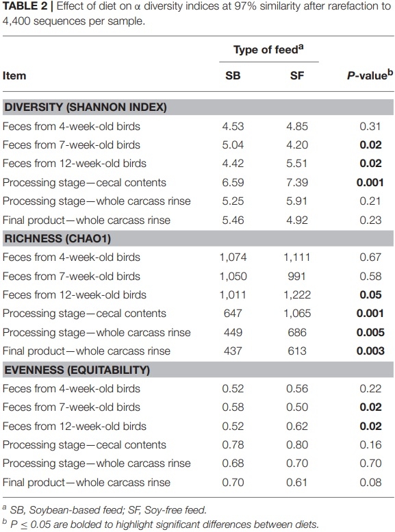
Task: Click the Chao1 value 1,222
Action: point(297,295)
